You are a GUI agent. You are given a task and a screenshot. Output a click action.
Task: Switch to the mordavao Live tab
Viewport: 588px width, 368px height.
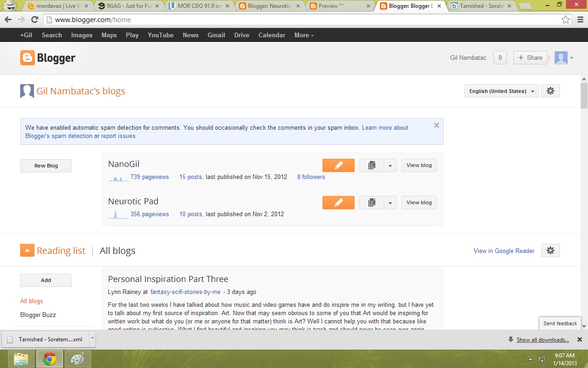tap(59, 6)
